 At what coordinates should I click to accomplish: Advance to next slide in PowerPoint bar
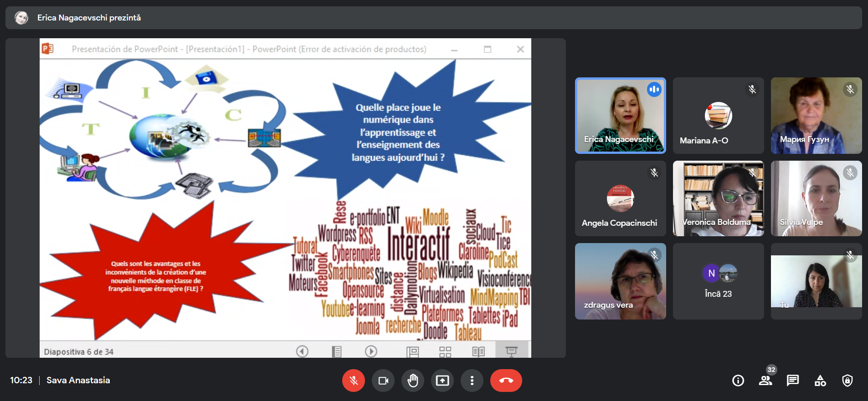tap(371, 351)
